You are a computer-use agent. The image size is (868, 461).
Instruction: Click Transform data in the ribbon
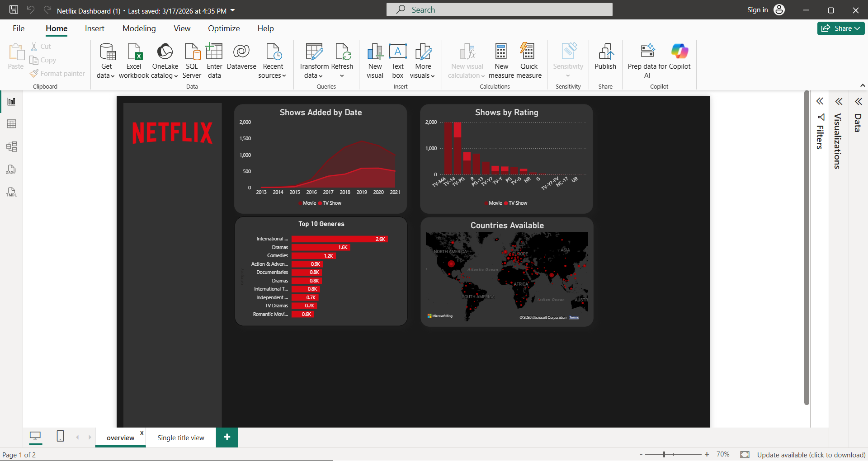click(313, 60)
